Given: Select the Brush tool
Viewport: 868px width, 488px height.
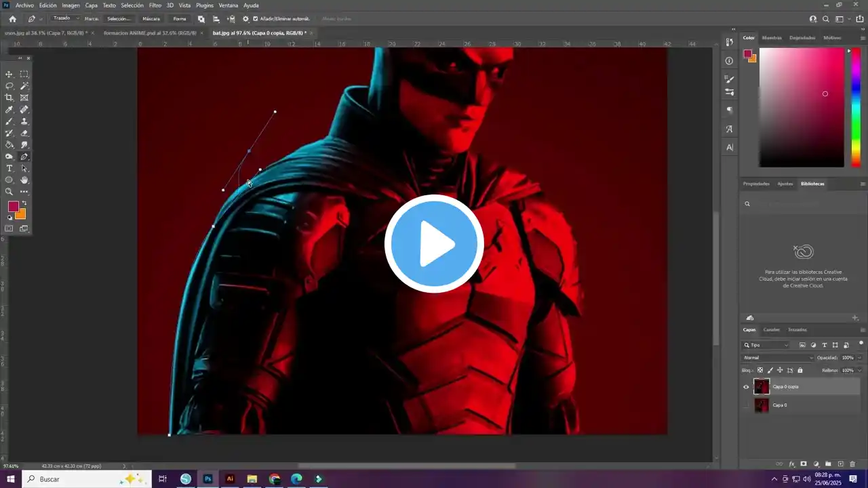Looking at the screenshot, I should (x=9, y=121).
